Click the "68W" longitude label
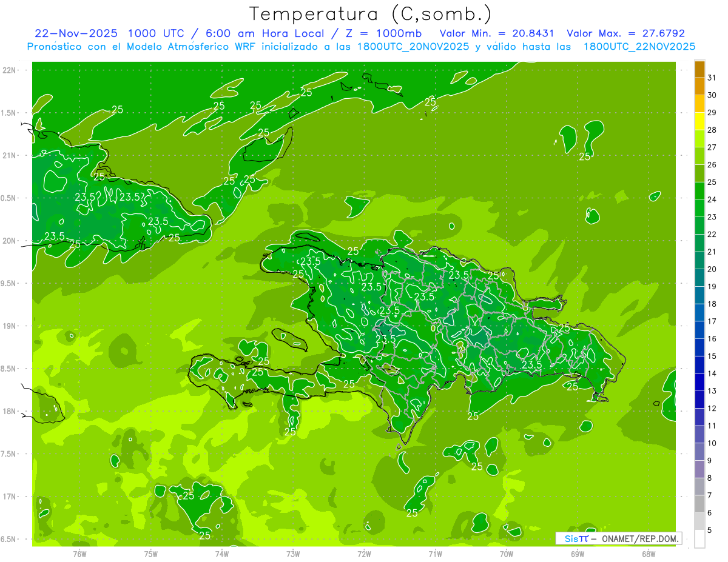Image resolution: width=728 pixels, height=562 pixels. point(649,554)
